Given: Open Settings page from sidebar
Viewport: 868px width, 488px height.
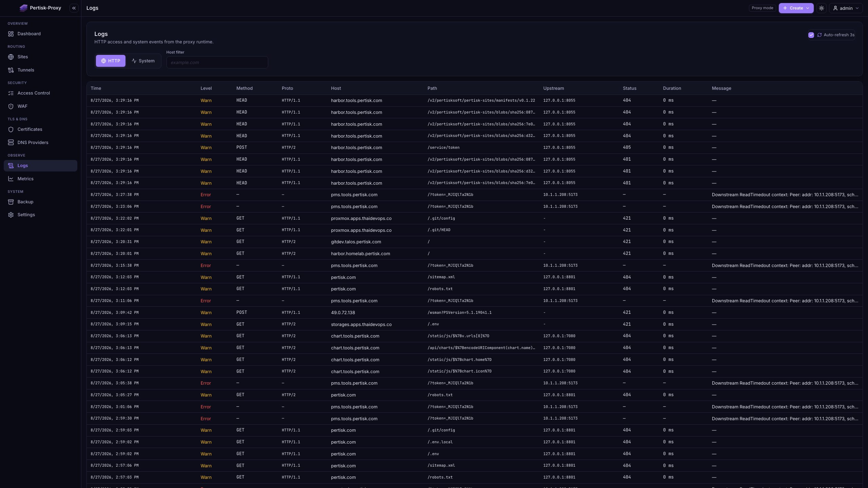Looking at the screenshot, I should click(x=40, y=215).
